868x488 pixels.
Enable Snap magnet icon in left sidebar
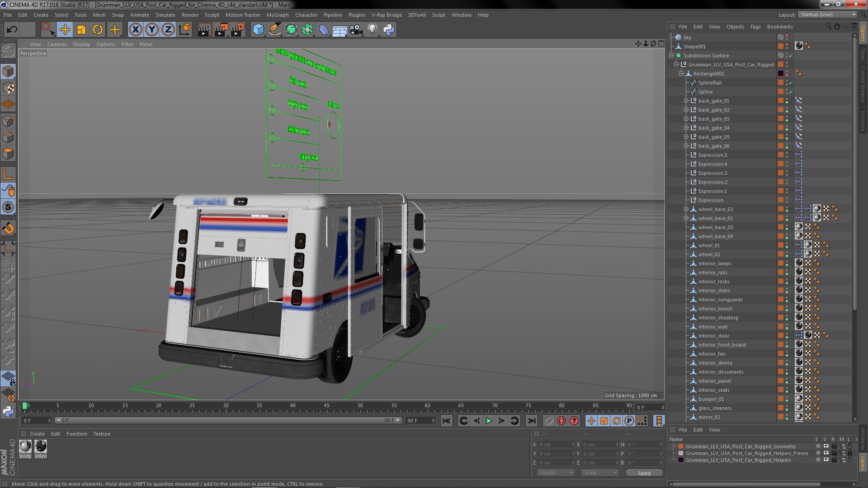pyautogui.click(x=8, y=228)
